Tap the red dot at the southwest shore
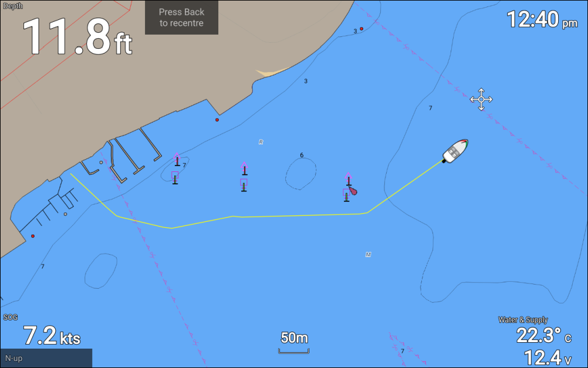The image size is (588, 368). 33,236
